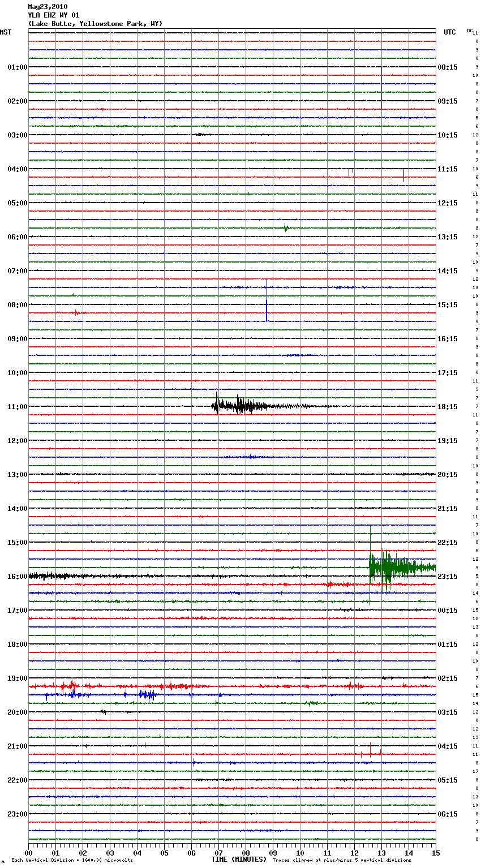Click the Lake Butte, Yellowstone Park station title
Image resolution: width=481 pixels, height=868 pixels.
pyautogui.click(x=95, y=24)
